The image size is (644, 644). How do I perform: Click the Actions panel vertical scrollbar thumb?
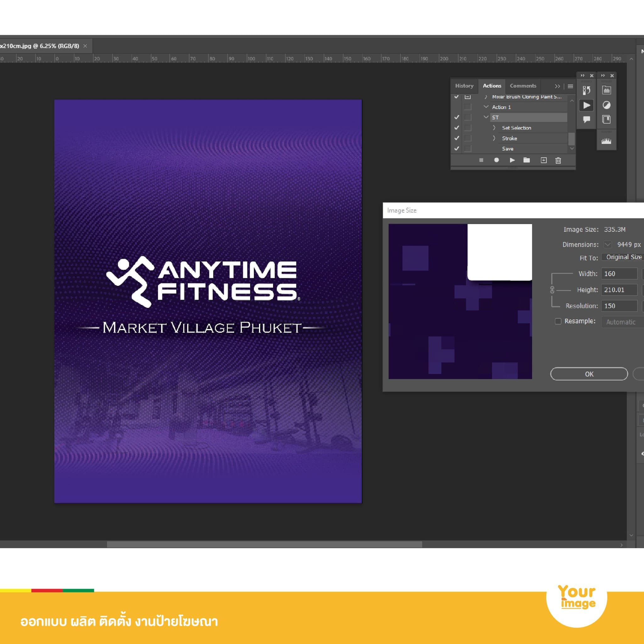pos(571,139)
